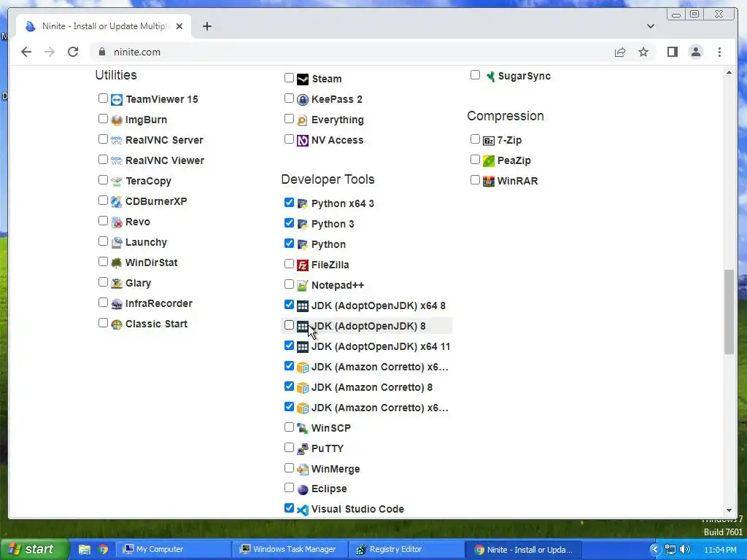Click the Notepad++ icon

pyautogui.click(x=303, y=286)
